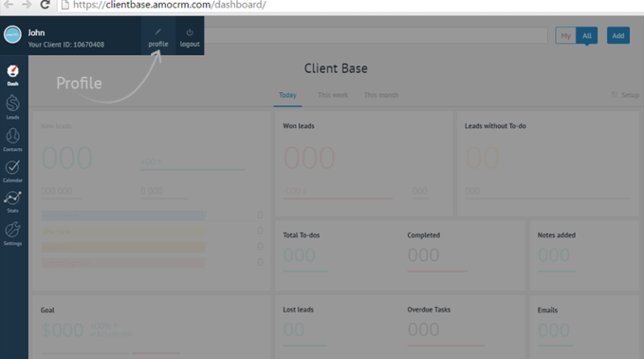Switch to the This week tab

(333, 95)
